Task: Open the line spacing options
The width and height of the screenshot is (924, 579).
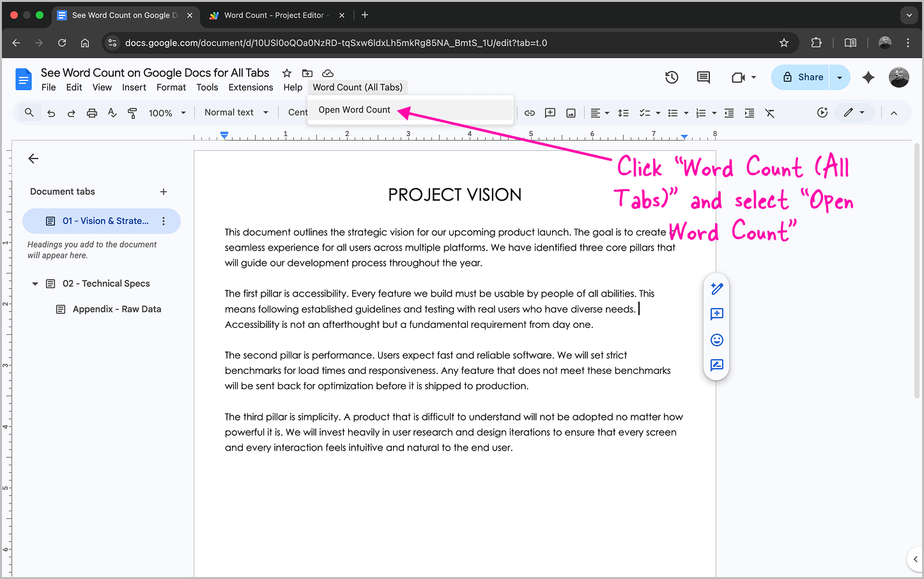Action: (x=623, y=112)
